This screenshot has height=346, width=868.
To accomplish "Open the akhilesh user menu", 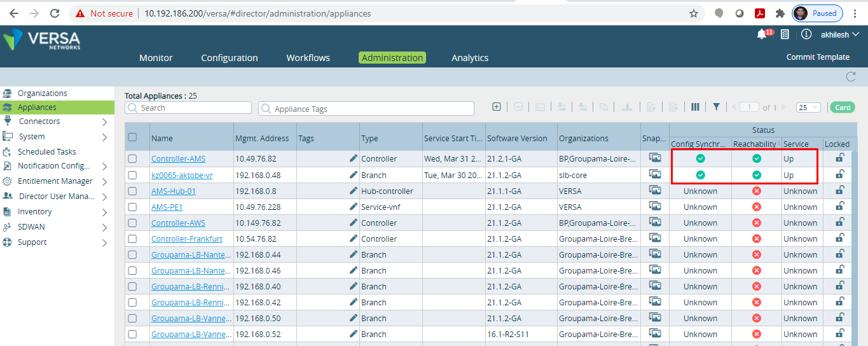I will 840,34.
